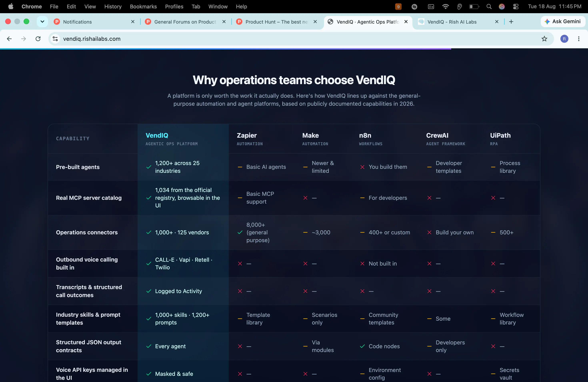This screenshot has width=588, height=382.
Task: Click 'Outbound voice calling built in' label
Action: (87, 263)
